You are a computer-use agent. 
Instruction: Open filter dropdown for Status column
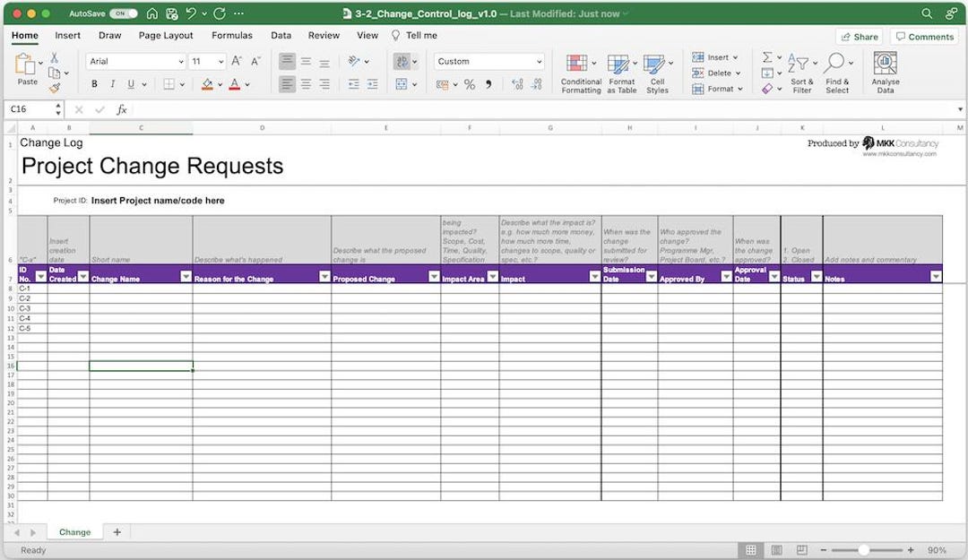coord(817,277)
